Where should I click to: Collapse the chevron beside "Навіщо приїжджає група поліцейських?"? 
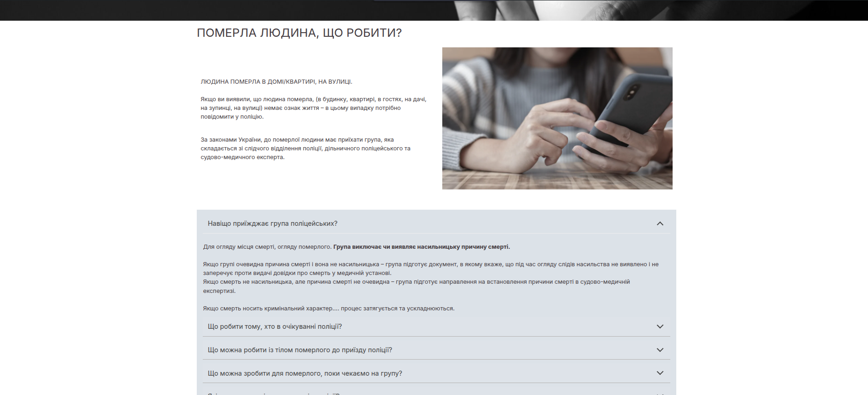(660, 223)
